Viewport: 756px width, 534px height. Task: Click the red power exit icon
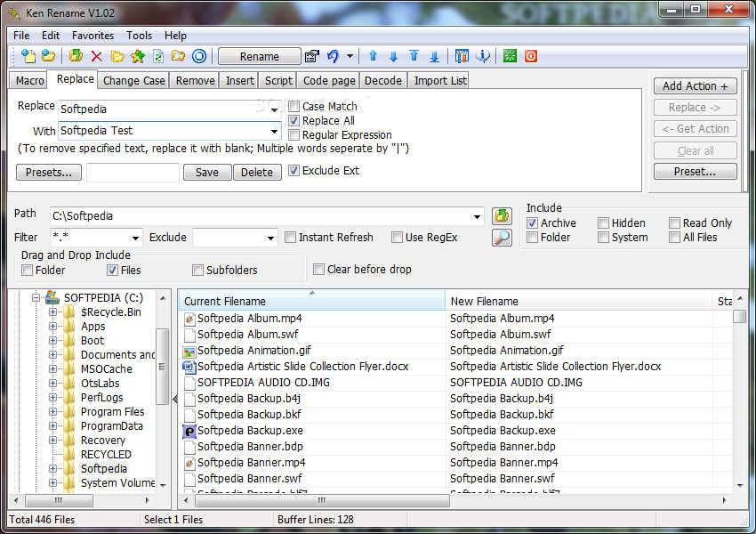tap(531, 56)
